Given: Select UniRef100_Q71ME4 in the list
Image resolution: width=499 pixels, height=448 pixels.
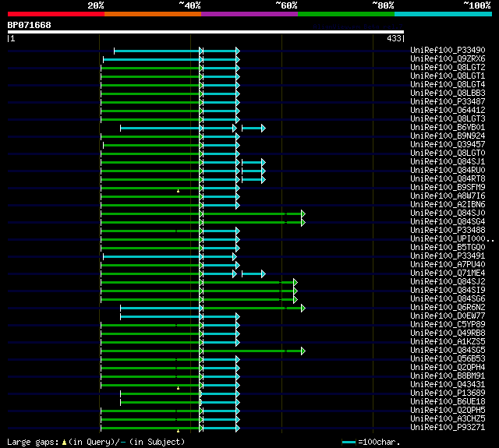Looking at the screenshot, I should point(448,273).
